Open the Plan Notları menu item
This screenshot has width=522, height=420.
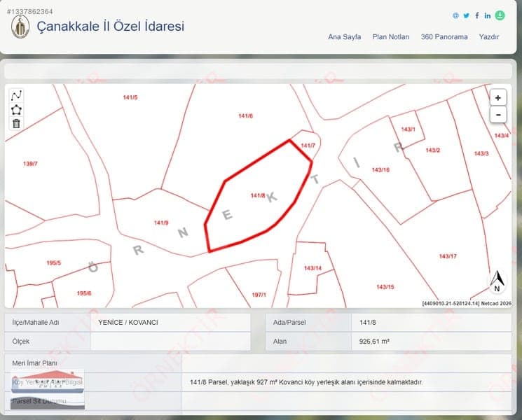coord(391,37)
